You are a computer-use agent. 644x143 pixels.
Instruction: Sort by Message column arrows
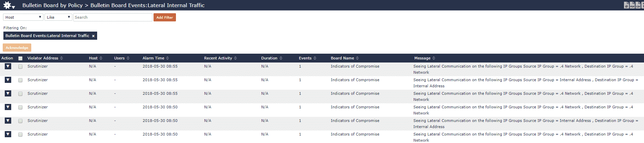point(434,58)
